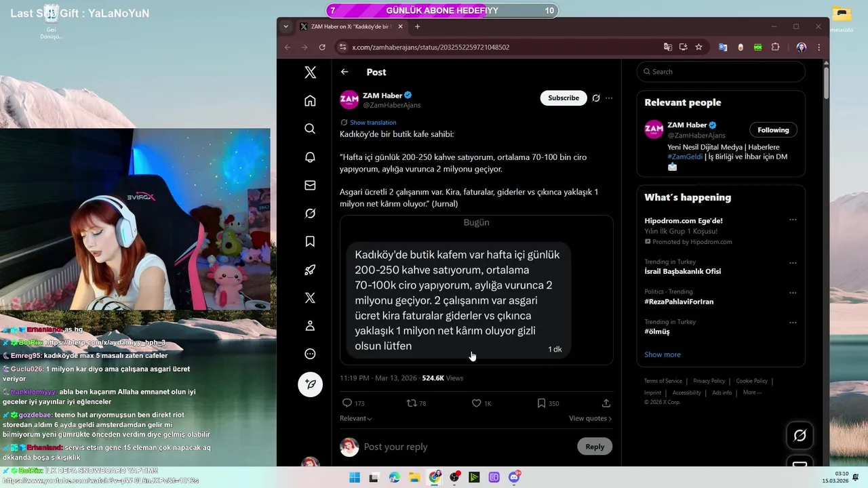Open Explore search from the X sidebar
The width and height of the screenshot is (868, 488).
[310, 129]
